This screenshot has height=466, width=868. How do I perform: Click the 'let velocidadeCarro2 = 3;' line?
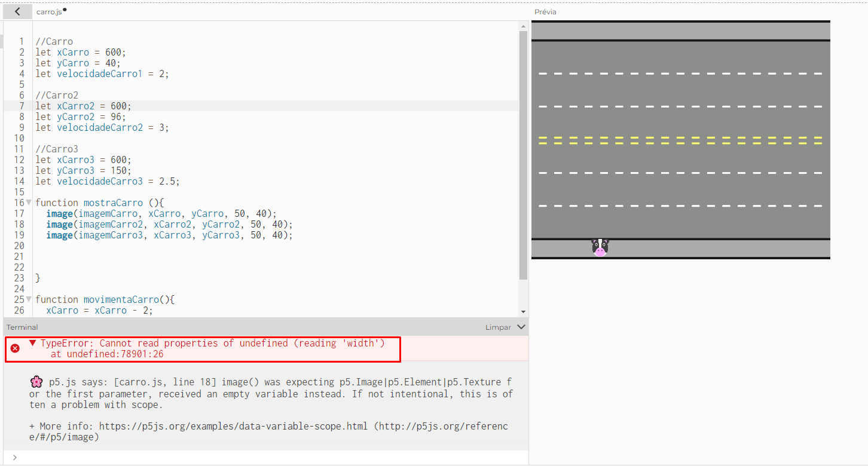[102, 128]
